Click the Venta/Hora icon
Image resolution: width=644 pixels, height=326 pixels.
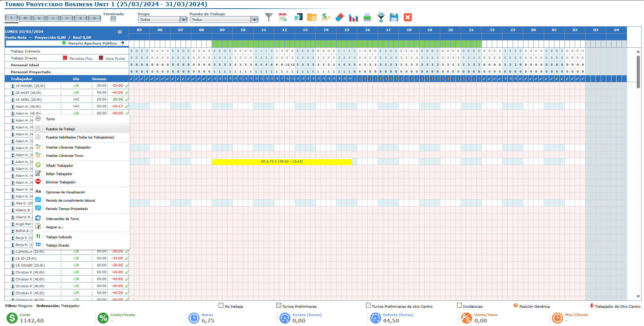[467, 318]
